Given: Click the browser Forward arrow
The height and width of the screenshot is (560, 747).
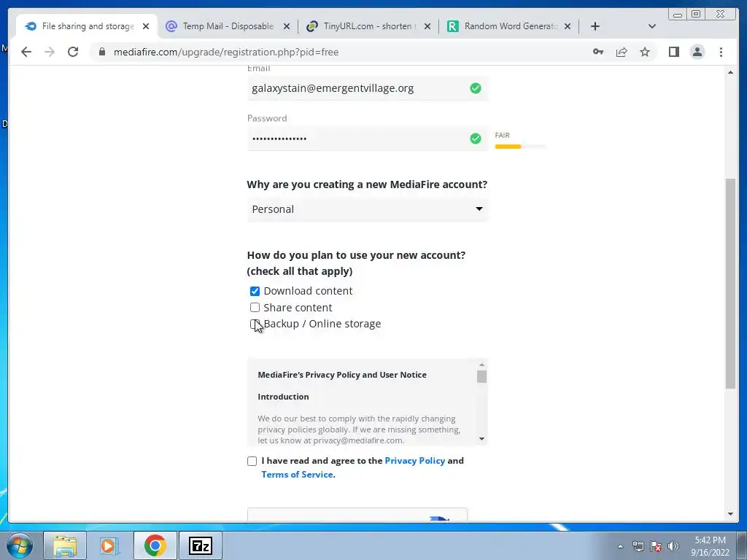Looking at the screenshot, I should [50, 52].
